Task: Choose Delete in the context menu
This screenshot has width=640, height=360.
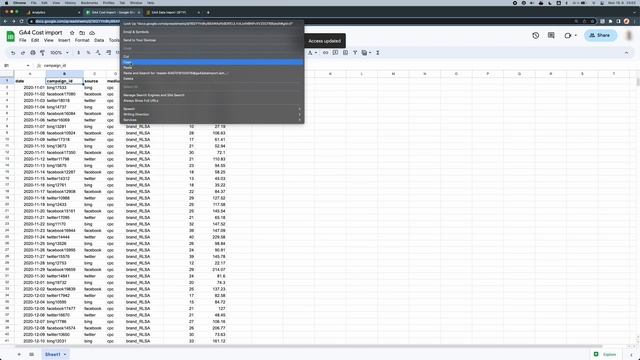Action: [212, 79]
